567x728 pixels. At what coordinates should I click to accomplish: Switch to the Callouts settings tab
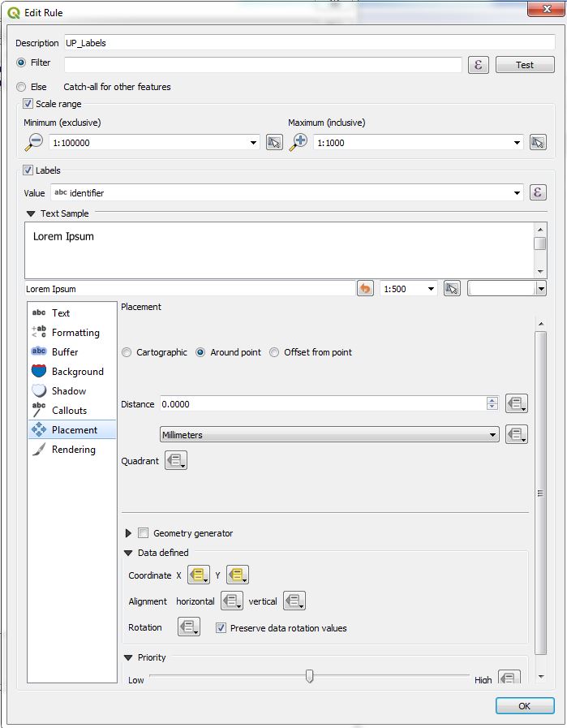click(x=72, y=411)
